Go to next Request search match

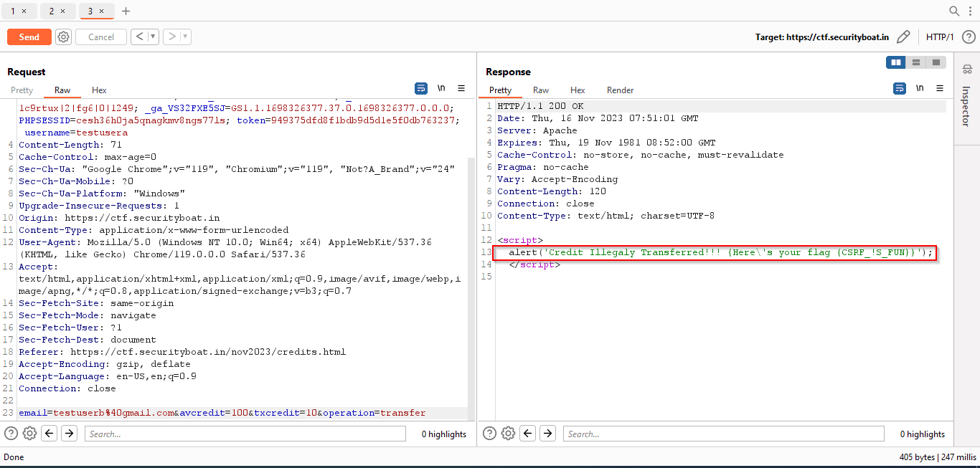point(69,433)
